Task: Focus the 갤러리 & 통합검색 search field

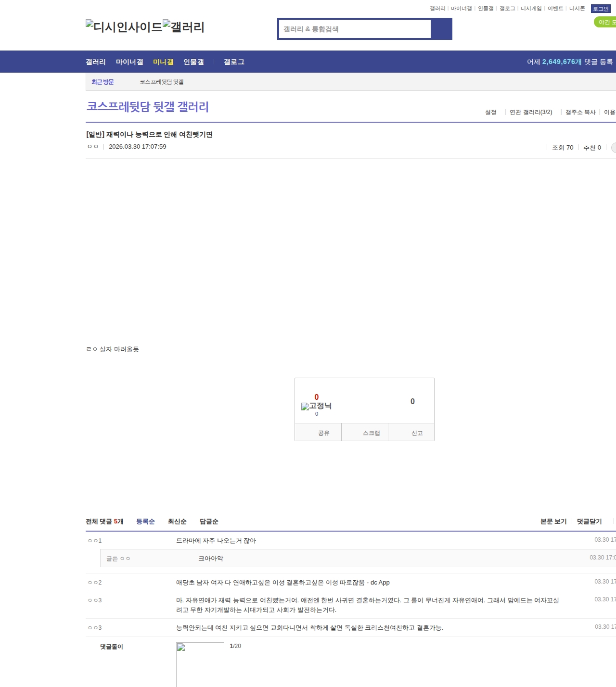Action: pos(355,29)
